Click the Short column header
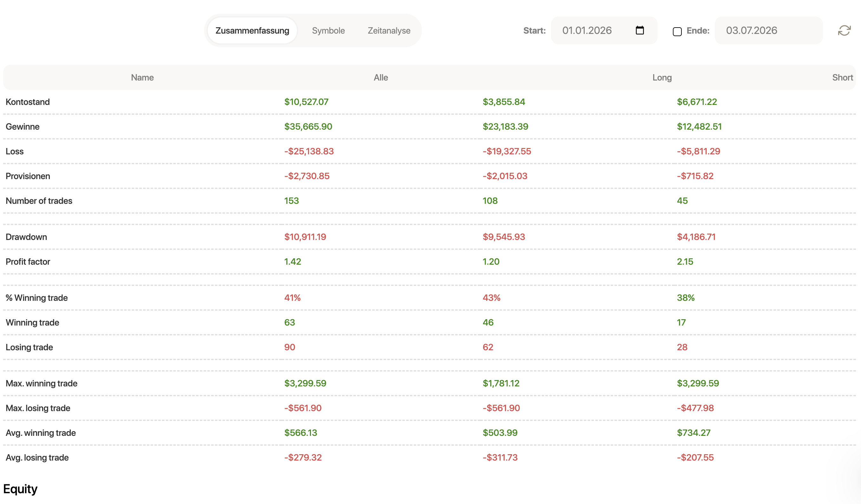Image resolution: width=861 pixels, height=504 pixels. [842, 78]
